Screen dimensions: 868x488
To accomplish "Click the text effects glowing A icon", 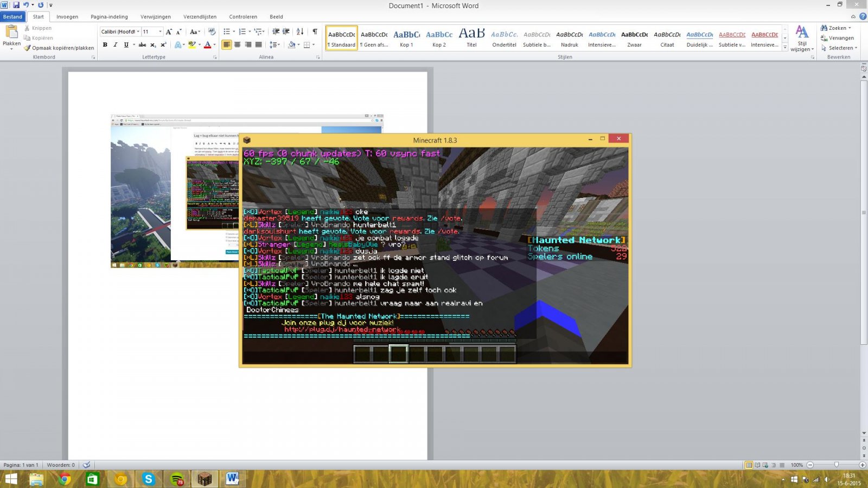I will (x=177, y=44).
